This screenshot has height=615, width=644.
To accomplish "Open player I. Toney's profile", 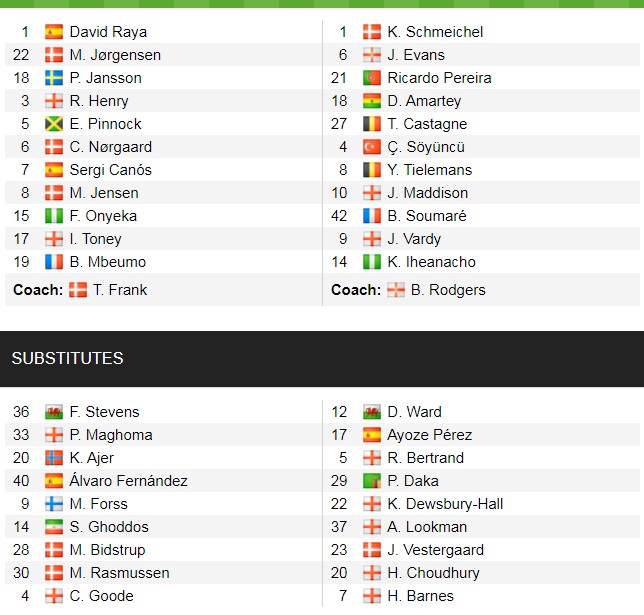I will point(95,239).
